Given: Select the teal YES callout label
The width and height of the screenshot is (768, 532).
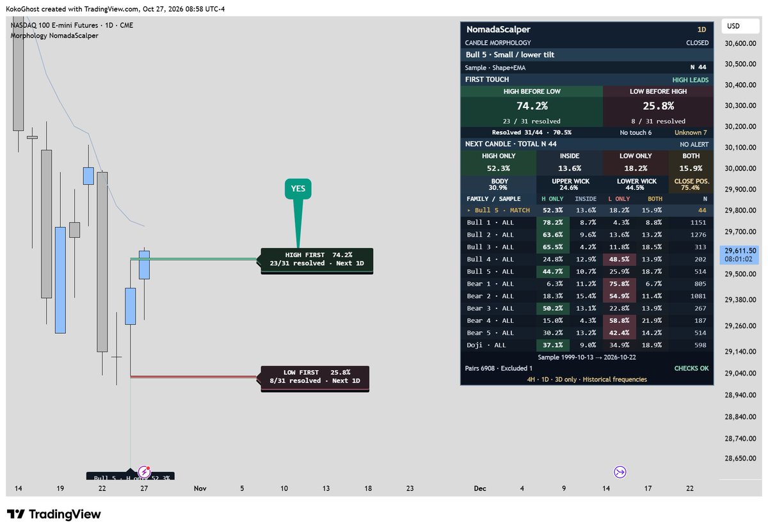Looking at the screenshot, I should (298, 189).
